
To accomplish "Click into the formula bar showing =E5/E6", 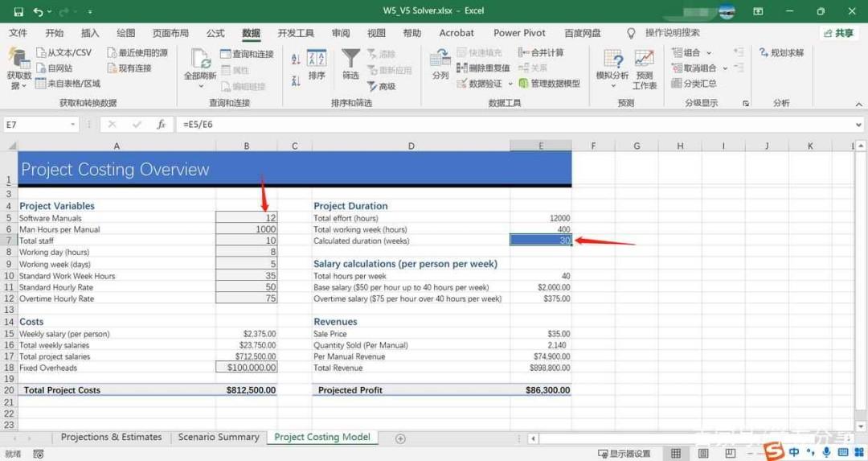I will [x=515, y=125].
